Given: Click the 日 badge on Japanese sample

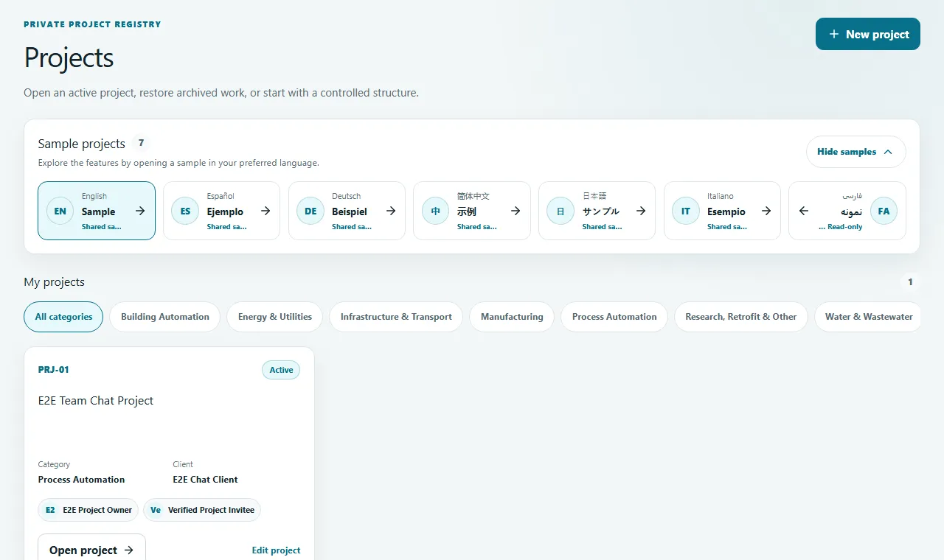Looking at the screenshot, I should tap(560, 211).
